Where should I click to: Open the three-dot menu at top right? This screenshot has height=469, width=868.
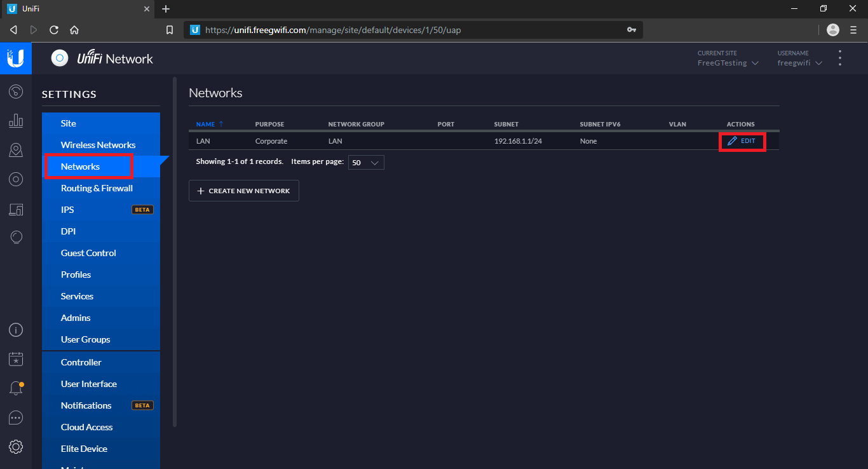pyautogui.click(x=840, y=58)
